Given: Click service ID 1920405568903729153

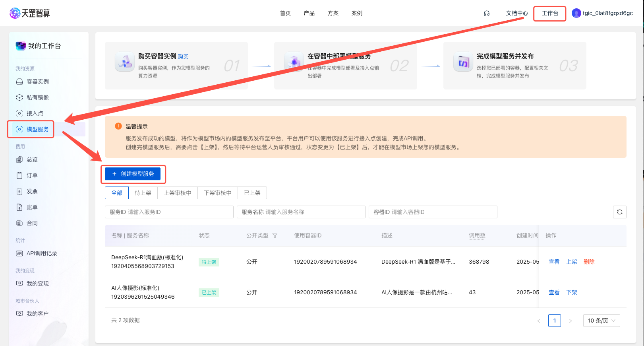Looking at the screenshot, I should (x=143, y=266).
